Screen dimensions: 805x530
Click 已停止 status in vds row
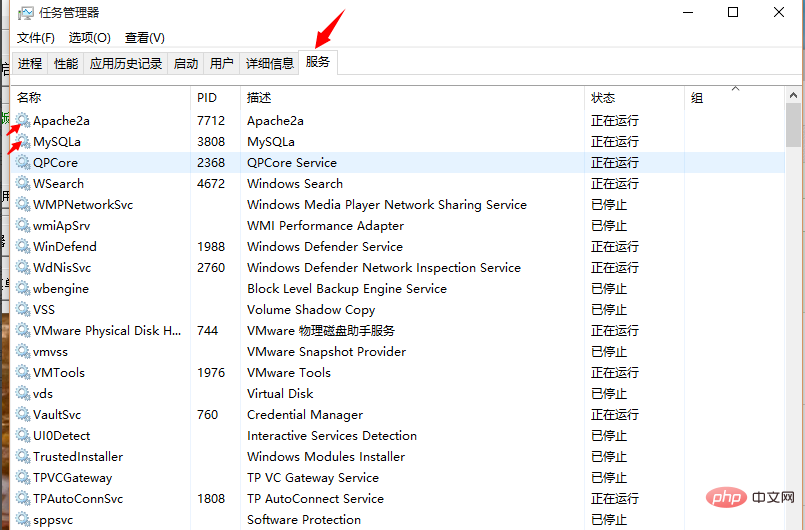(x=609, y=394)
